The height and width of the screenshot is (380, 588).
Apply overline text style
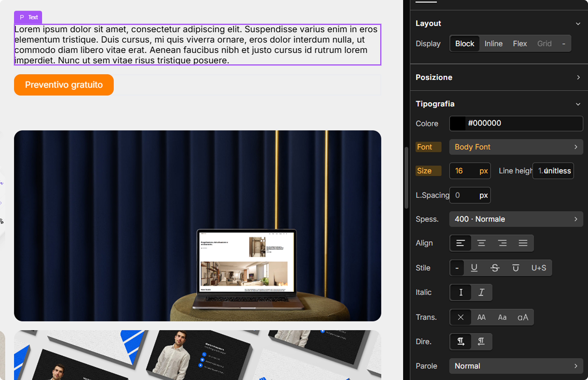[515, 268]
